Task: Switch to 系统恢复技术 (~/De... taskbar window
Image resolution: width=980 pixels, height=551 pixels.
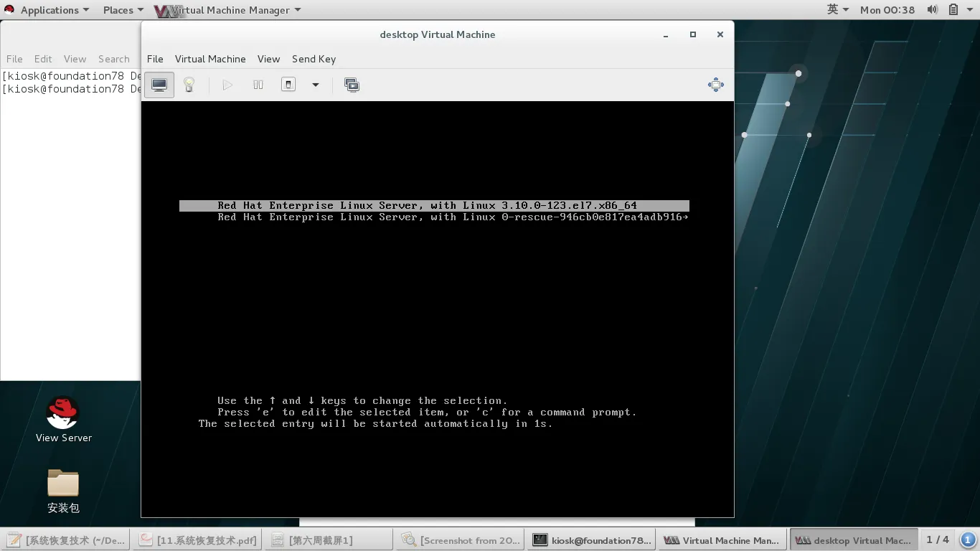Action: 66,540
